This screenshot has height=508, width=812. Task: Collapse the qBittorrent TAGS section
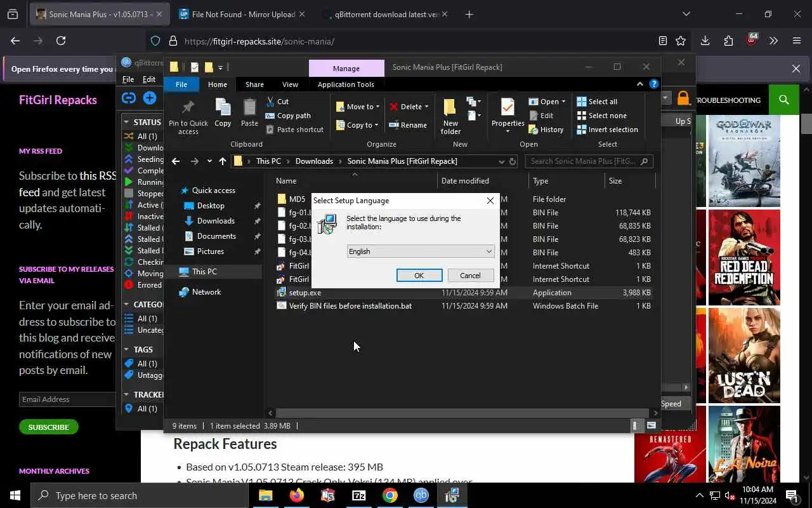[127, 349]
